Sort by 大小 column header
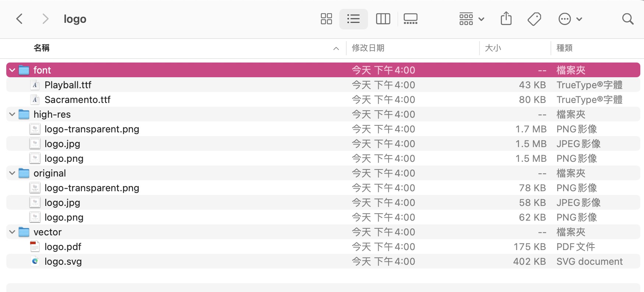The image size is (644, 292). pos(493,48)
